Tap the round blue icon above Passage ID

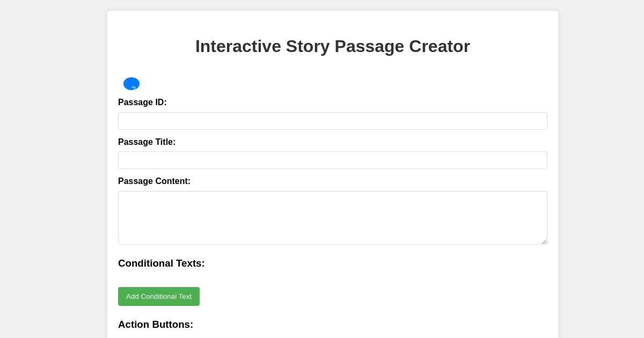coord(131,84)
